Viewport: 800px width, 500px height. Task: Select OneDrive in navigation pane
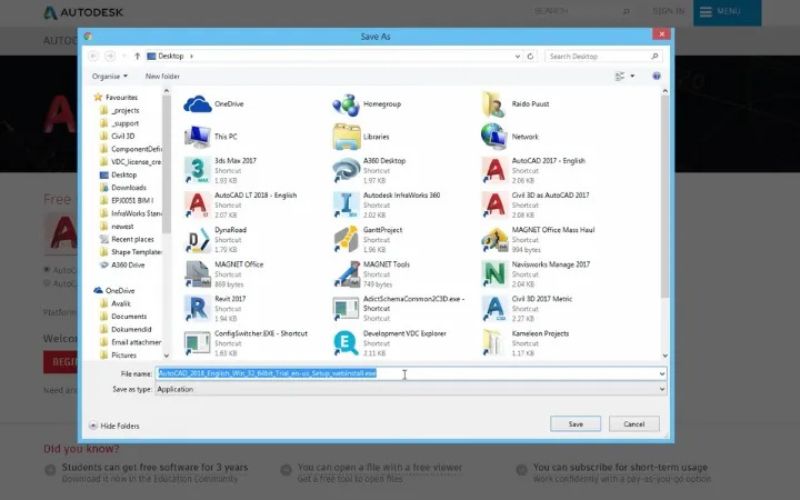[x=114, y=290]
